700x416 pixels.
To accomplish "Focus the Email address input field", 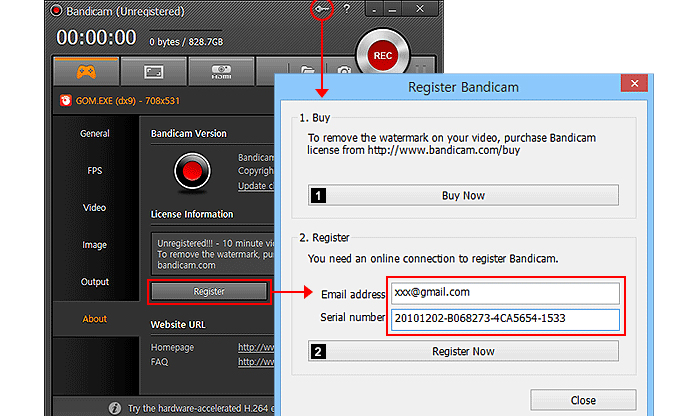I will click(505, 293).
